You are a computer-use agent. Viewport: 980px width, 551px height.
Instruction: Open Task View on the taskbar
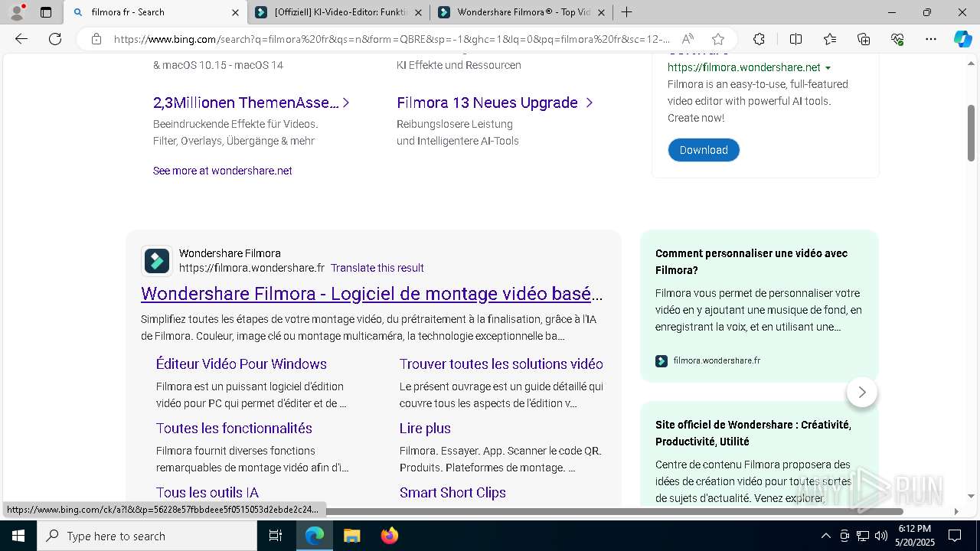tap(276, 536)
